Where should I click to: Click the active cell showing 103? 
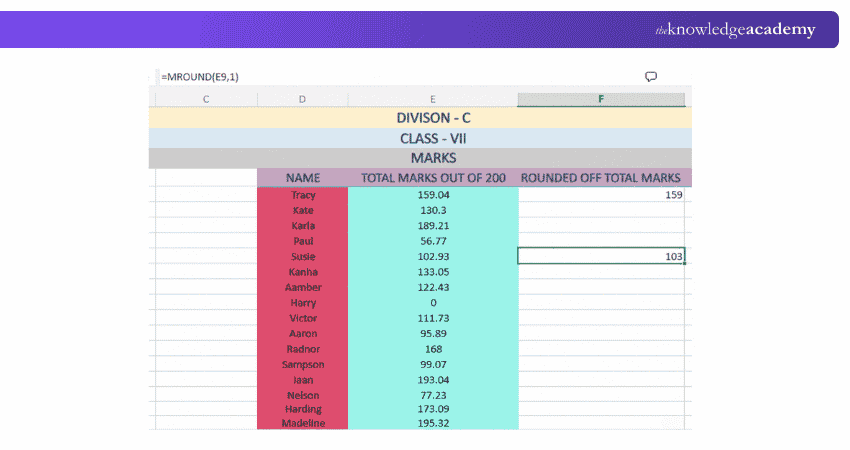click(x=601, y=256)
